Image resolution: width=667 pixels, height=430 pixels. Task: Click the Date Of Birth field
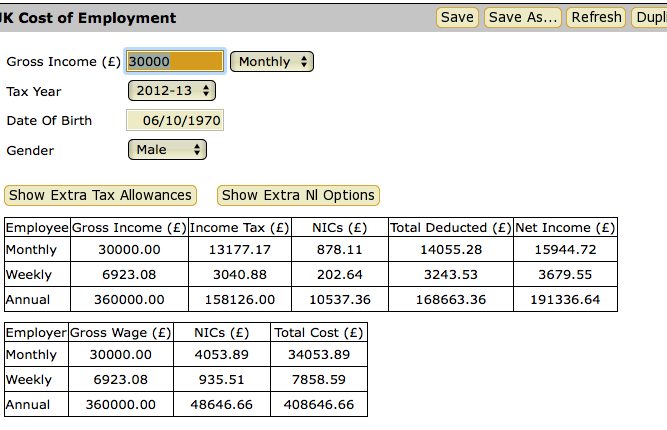175,121
